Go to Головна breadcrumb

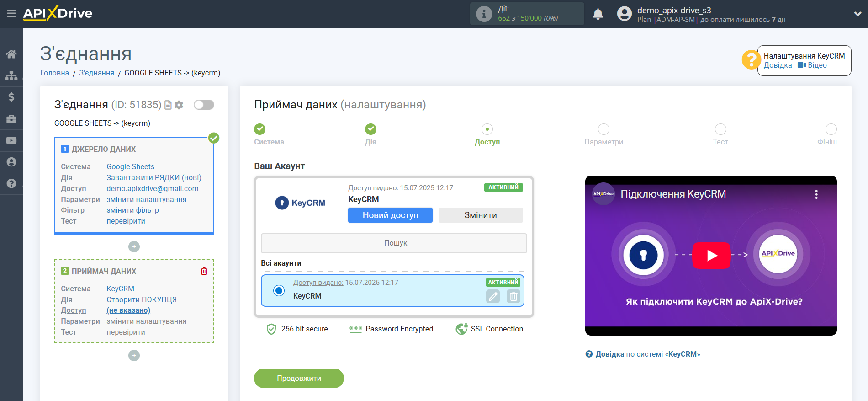[55, 73]
